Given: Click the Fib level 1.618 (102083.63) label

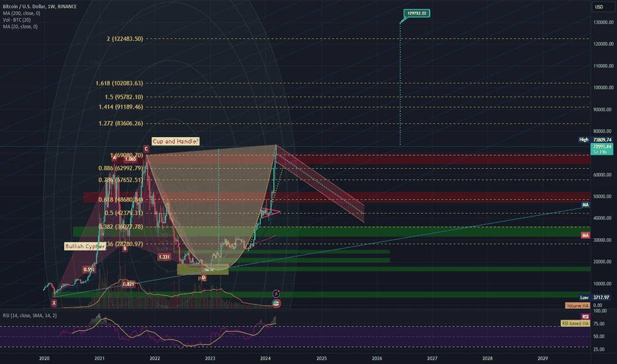Looking at the screenshot, I should [119, 83].
